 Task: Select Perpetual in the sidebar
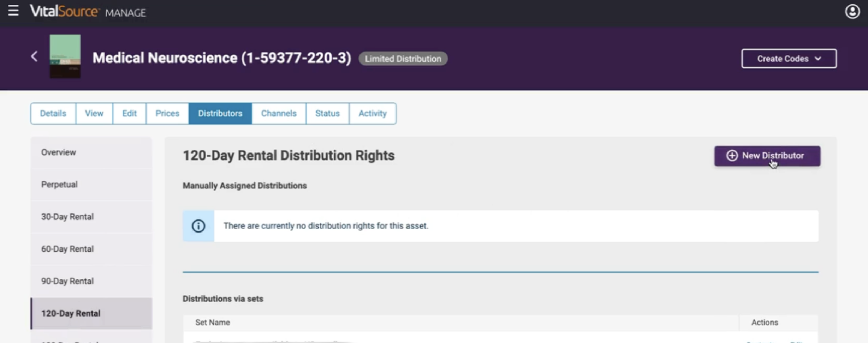(91, 185)
